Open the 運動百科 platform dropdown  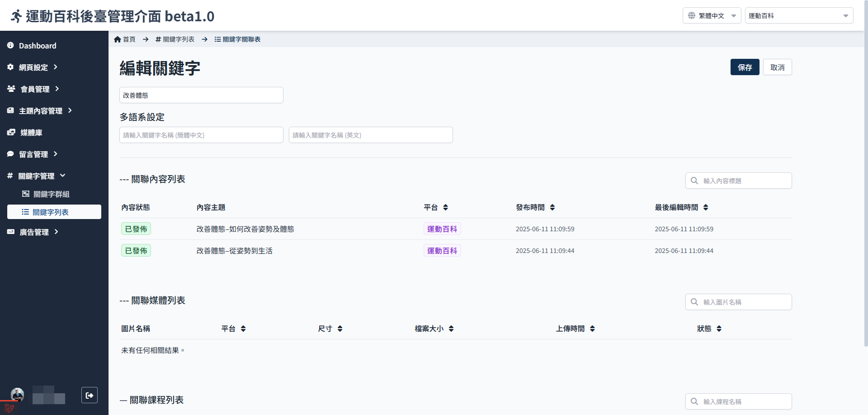(799, 15)
